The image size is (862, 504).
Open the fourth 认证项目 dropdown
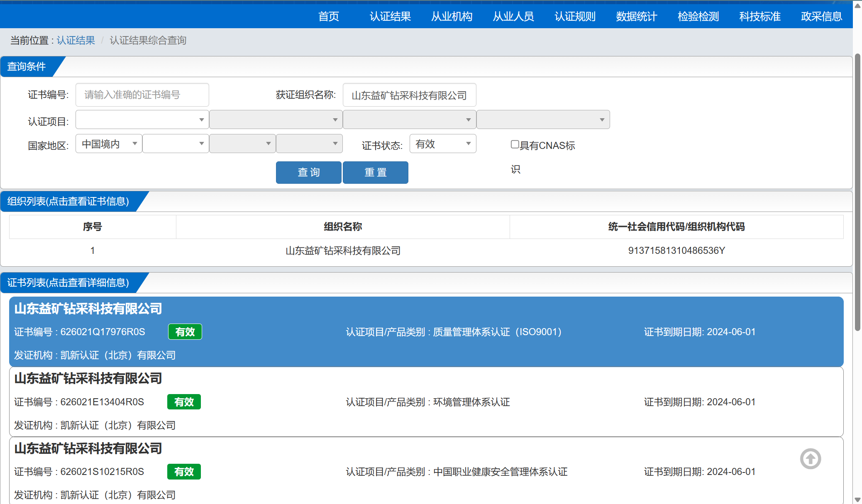(x=543, y=119)
